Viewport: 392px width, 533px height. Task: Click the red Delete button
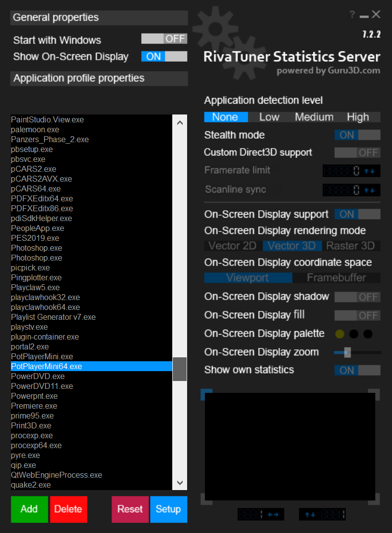68,509
